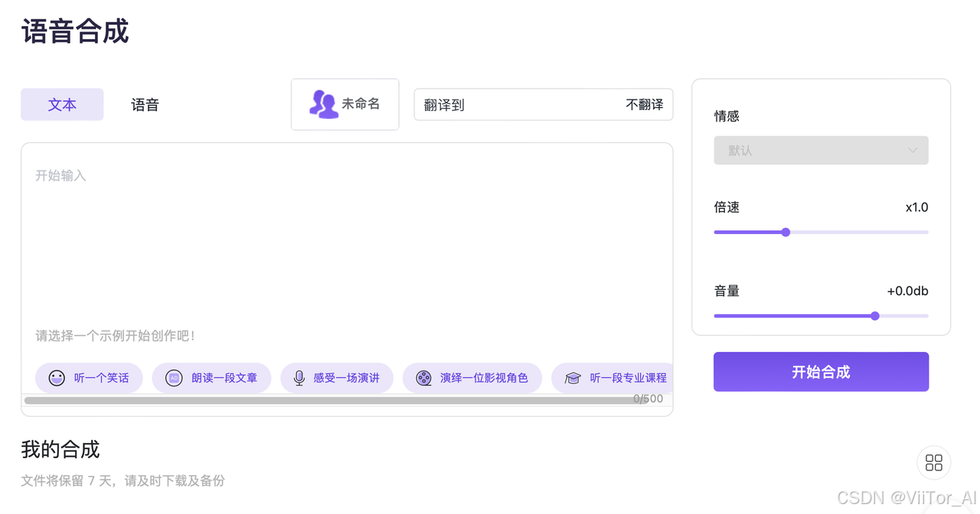Click the 开始合成 button
The height and width of the screenshot is (514, 980).
pos(821,372)
